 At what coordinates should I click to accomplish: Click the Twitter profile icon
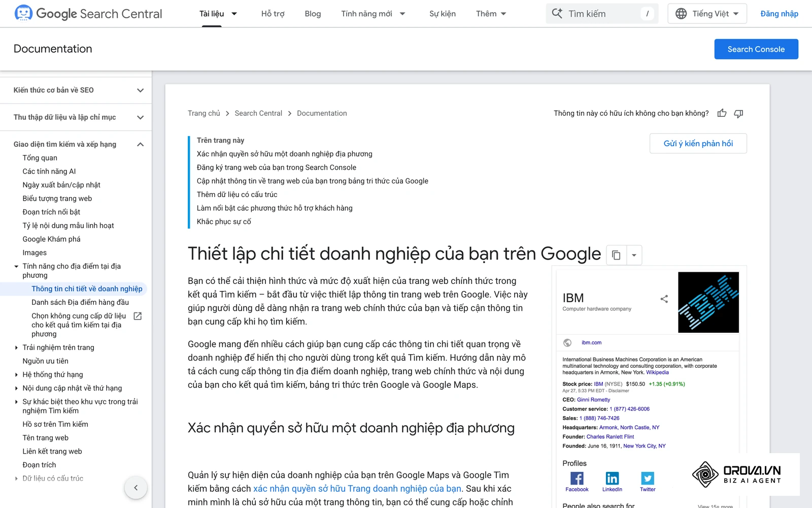click(648, 479)
